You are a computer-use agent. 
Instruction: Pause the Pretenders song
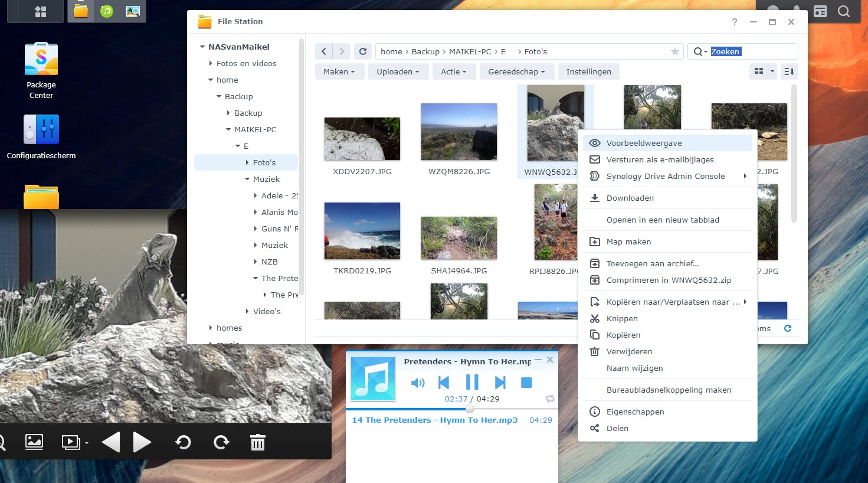472,383
